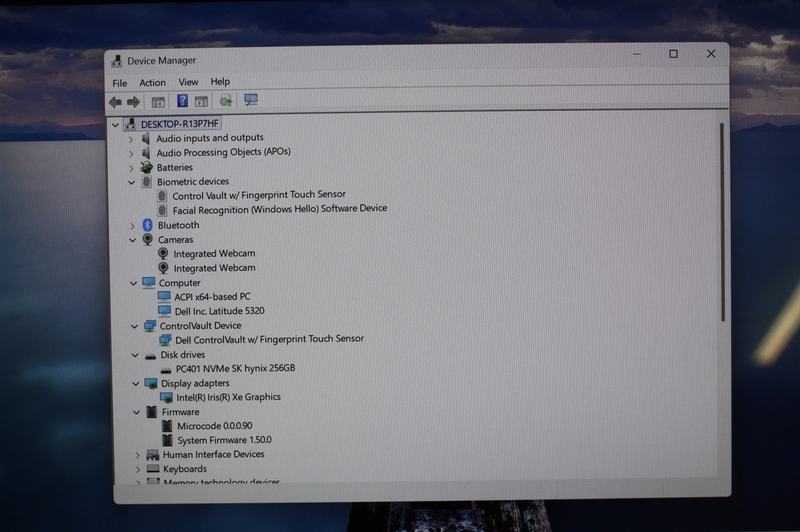The width and height of the screenshot is (800, 532).
Task: Select System Firmware 1.50.0
Action: tap(225, 440)
